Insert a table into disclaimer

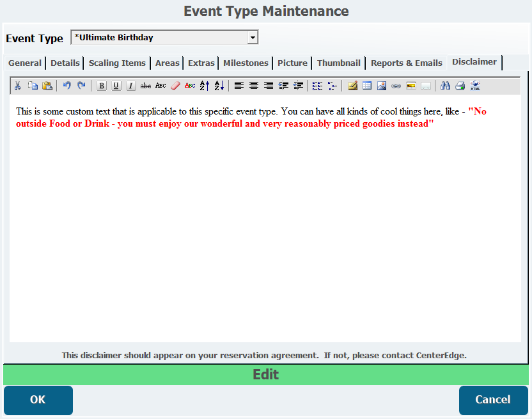coord(367,86)
